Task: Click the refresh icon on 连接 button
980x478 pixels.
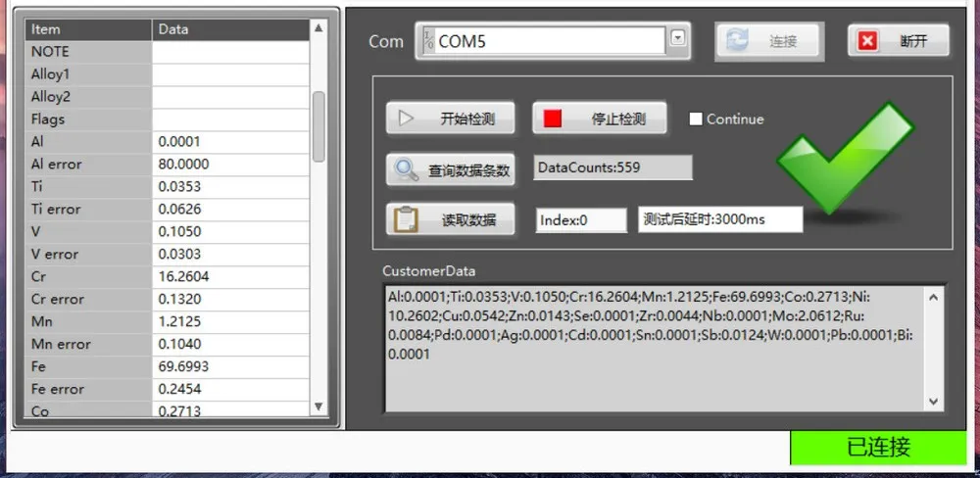Action: point(739,41)
